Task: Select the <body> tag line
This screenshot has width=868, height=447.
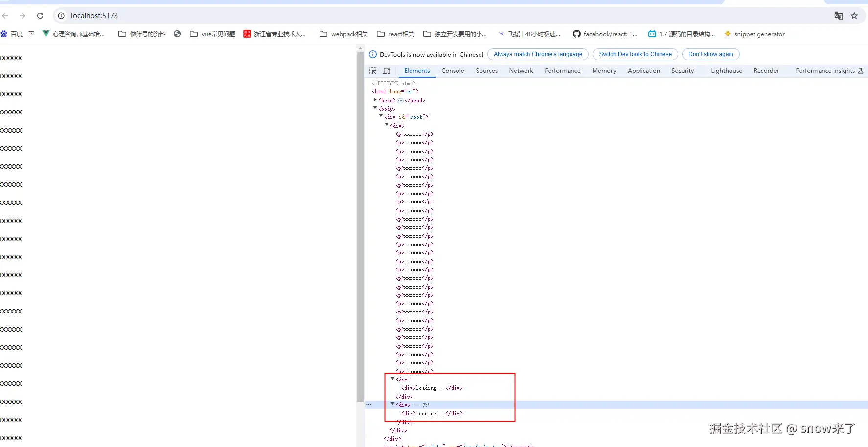Action: 387,109
